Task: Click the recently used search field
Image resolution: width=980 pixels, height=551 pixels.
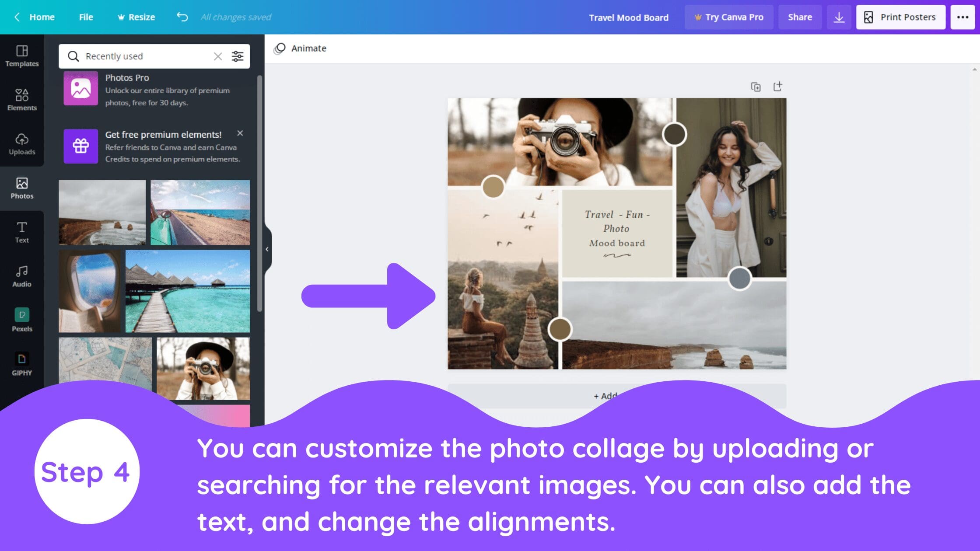Action: tap(145, 56)
